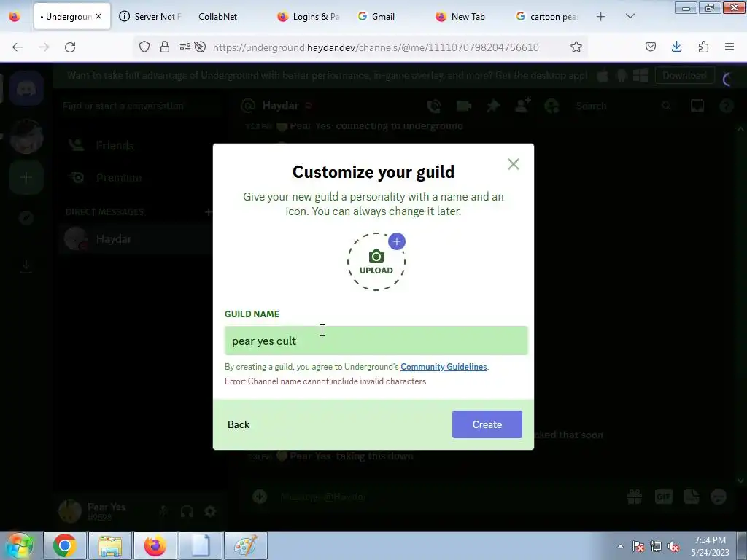
Task: Open the Firefox downloads panel
Action: [676, 47]
